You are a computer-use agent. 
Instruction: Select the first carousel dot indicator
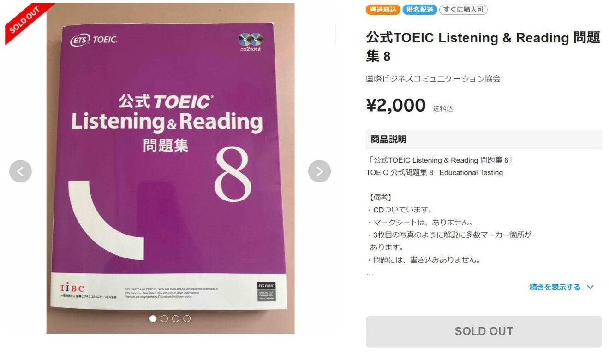[153, 318]
